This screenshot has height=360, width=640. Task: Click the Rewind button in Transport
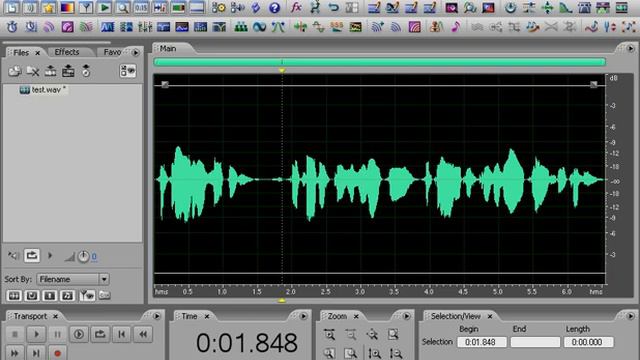pos(143,334)
